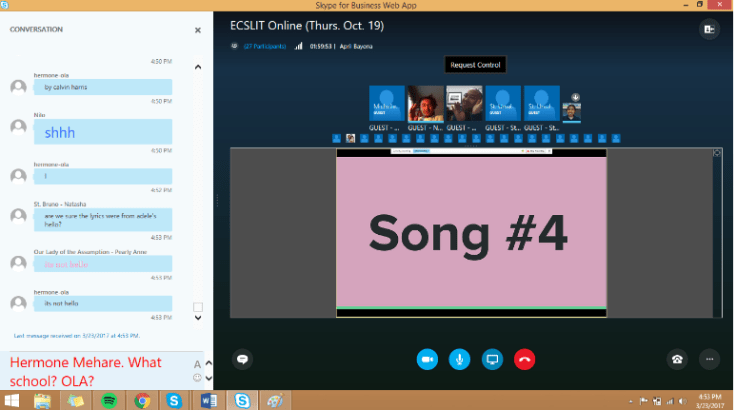Toggle the video camera button
The width and height of the screenshot is (736, 410).
tap(427, 359)
